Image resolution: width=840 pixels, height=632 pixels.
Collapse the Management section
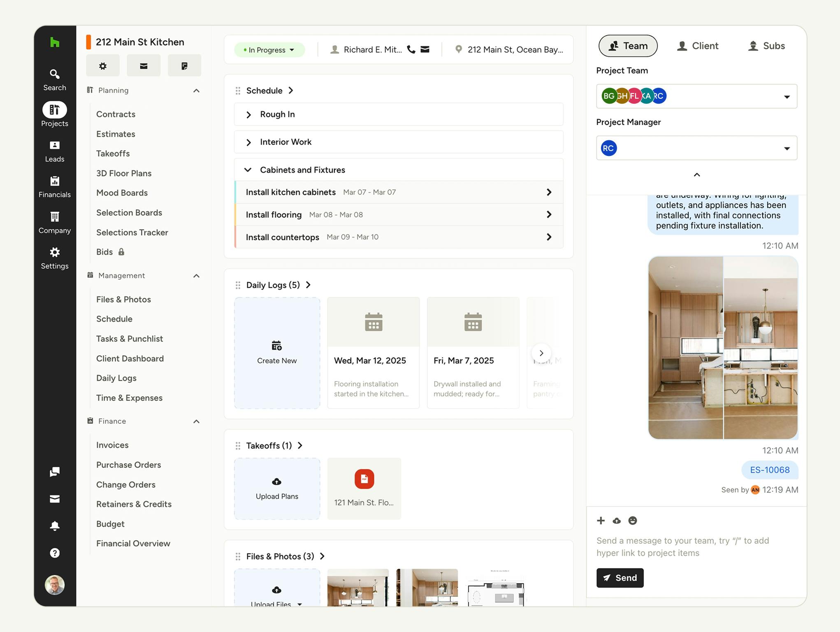coord(196,276)
